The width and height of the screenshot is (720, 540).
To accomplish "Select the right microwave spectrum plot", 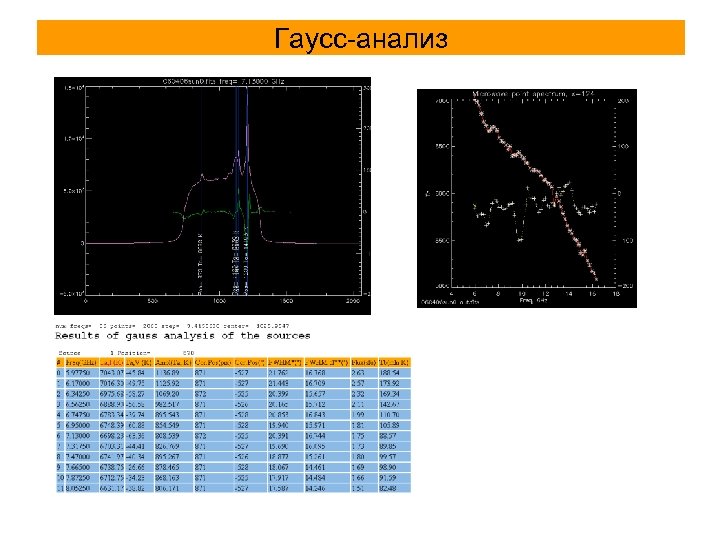I will (527, 198).
